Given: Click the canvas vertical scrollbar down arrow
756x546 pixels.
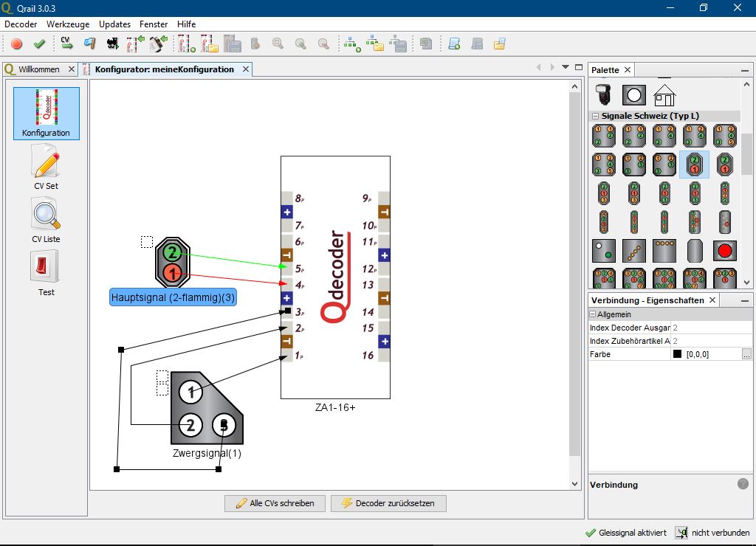Looking at the screenshot, I should point(574,484).
